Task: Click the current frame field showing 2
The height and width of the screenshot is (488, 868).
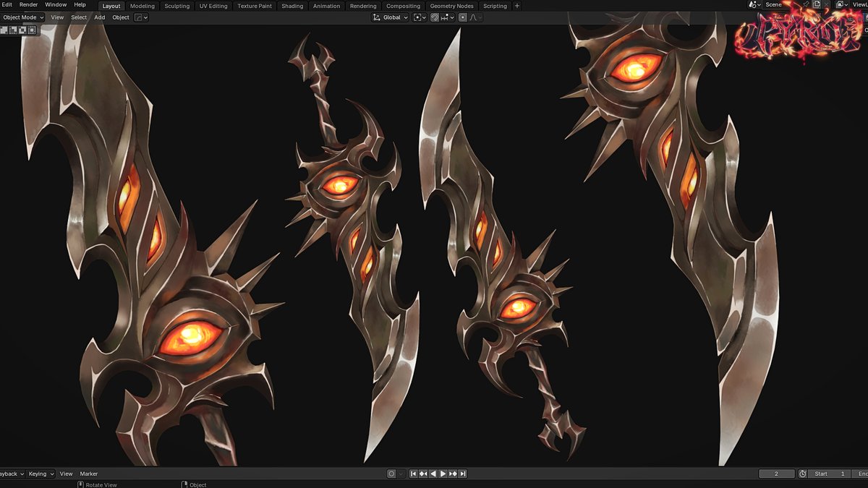Action: click(x=776, y=474)
